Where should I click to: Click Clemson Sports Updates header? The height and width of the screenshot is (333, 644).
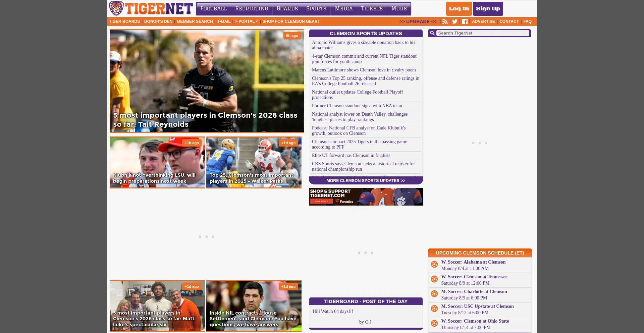(x=366, y=34)
